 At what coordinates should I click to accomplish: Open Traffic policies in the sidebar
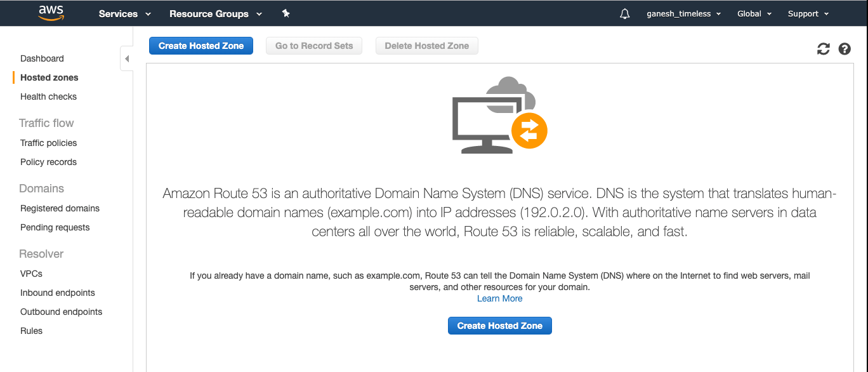(48, 143)
